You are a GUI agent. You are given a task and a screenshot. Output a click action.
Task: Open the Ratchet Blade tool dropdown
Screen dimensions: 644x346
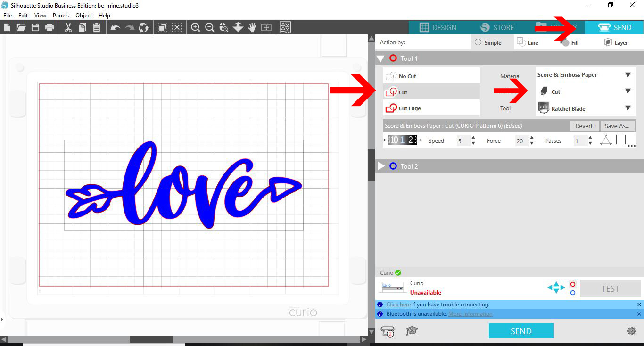pyautogui.click(x=585, y=108)
